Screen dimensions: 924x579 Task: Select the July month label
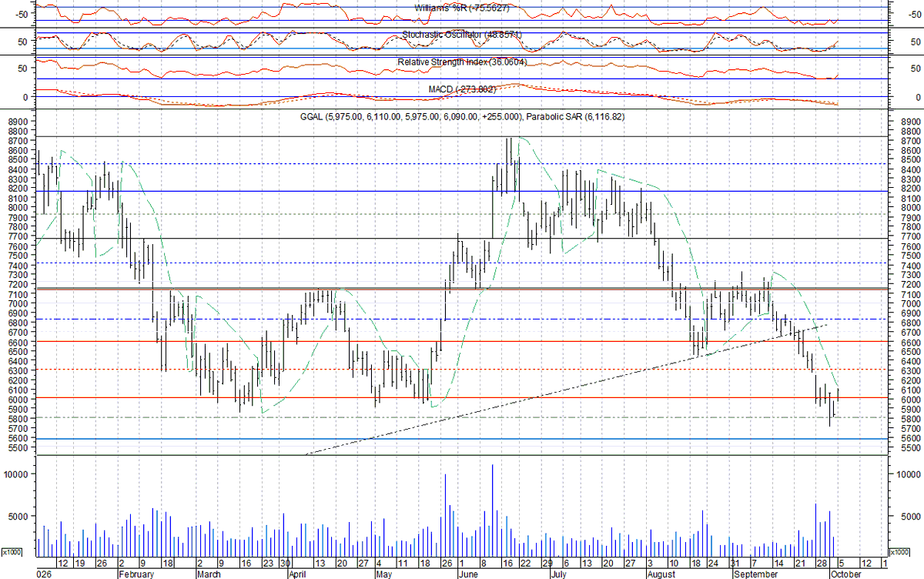560,574
